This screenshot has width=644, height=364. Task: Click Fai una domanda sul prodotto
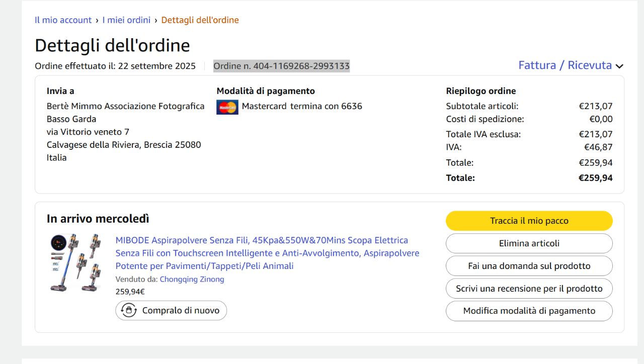tap(529, 266)
